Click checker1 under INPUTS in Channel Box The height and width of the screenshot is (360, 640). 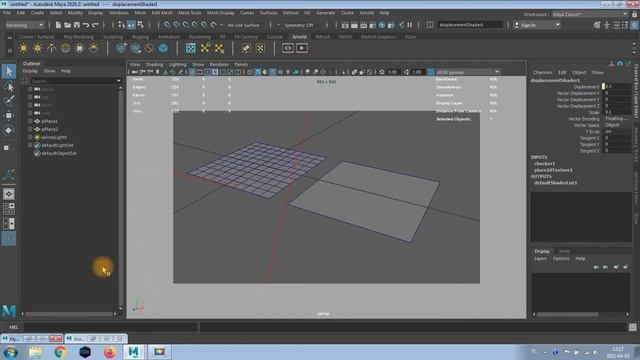[x=544, y=163]
